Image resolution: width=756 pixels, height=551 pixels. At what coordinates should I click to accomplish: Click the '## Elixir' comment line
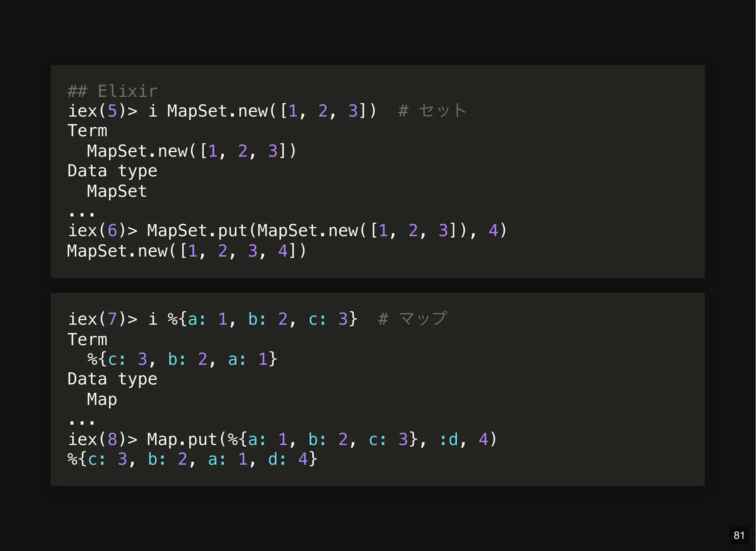click(x=113, y=91)
